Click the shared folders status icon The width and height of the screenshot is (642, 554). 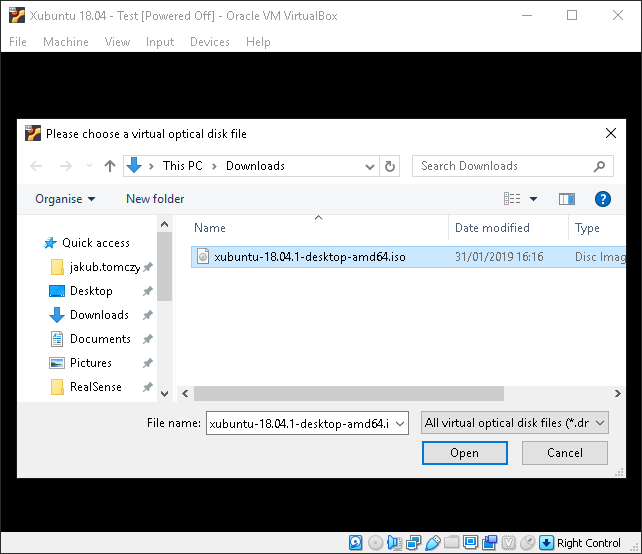click(451, 543)
